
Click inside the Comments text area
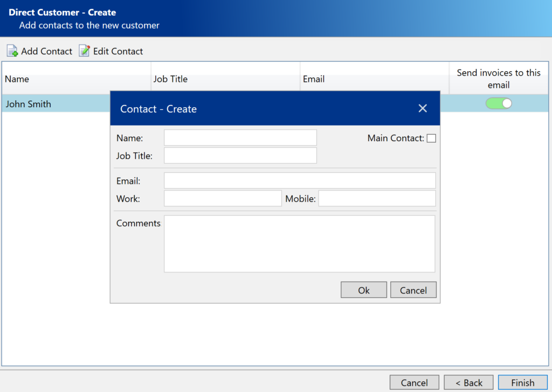click(300, 244)
